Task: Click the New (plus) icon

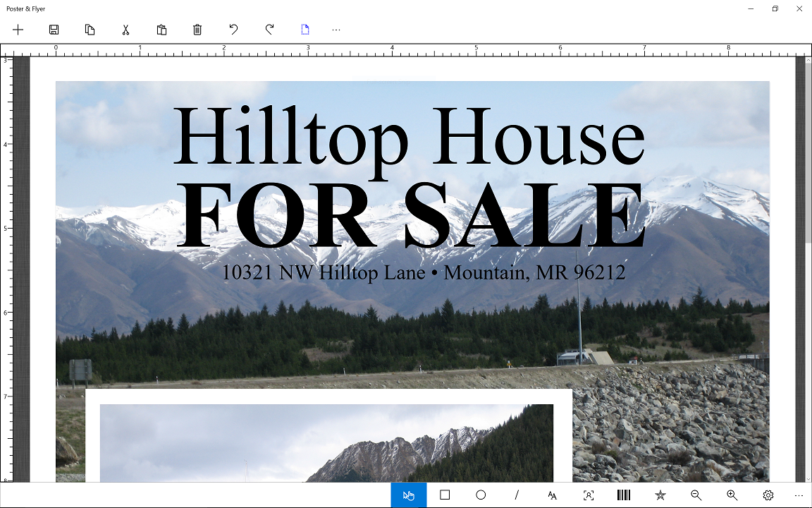Action: click(18, 30)
